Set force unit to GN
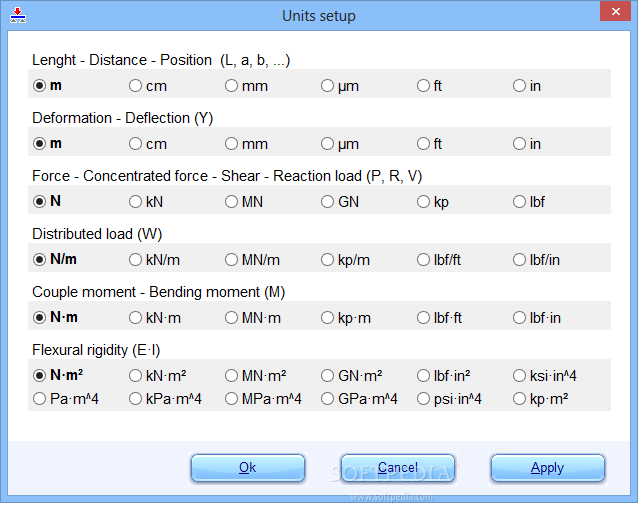Image resolution: width=638 pixels, height=515 pixels. [x=340, y=201]
